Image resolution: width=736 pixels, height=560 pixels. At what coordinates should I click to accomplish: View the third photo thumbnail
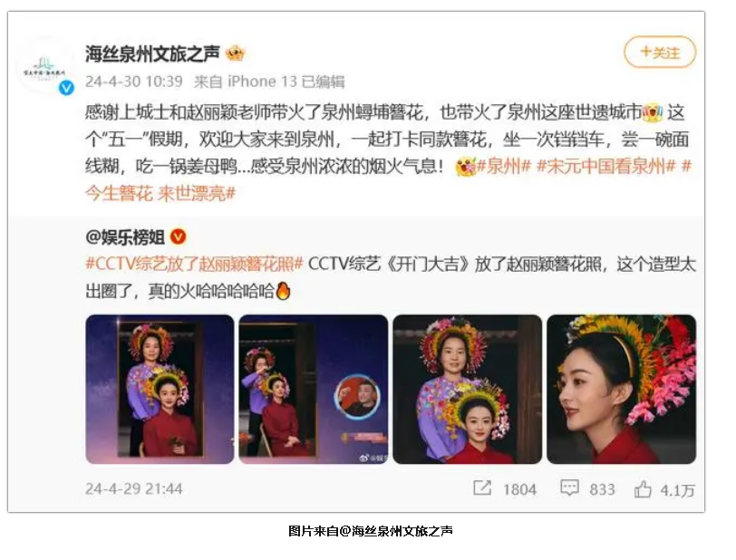click(468, 389)
